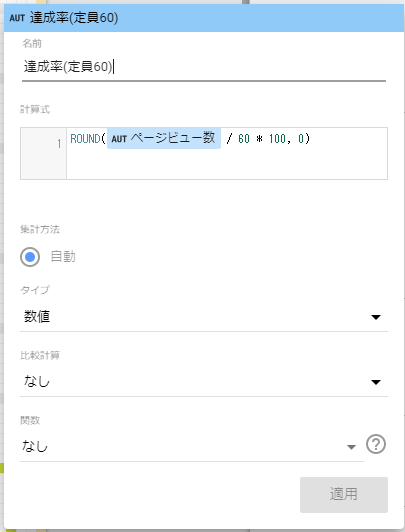Open the タイプ dropdown showing 数値
405x532 pixels.
click(204, 317)
